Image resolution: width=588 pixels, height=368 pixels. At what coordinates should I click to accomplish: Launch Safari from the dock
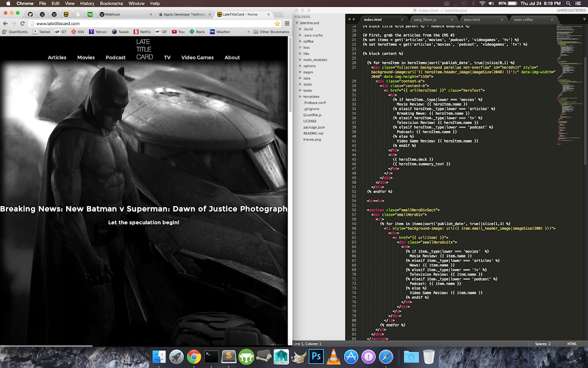(x=386, y=356)
